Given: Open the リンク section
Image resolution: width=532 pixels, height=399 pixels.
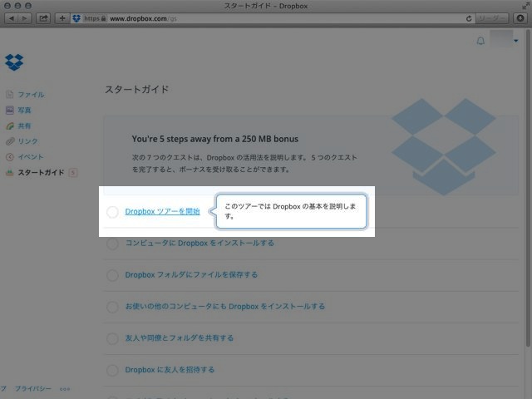Looking at the screenshot, I should 27,141.
